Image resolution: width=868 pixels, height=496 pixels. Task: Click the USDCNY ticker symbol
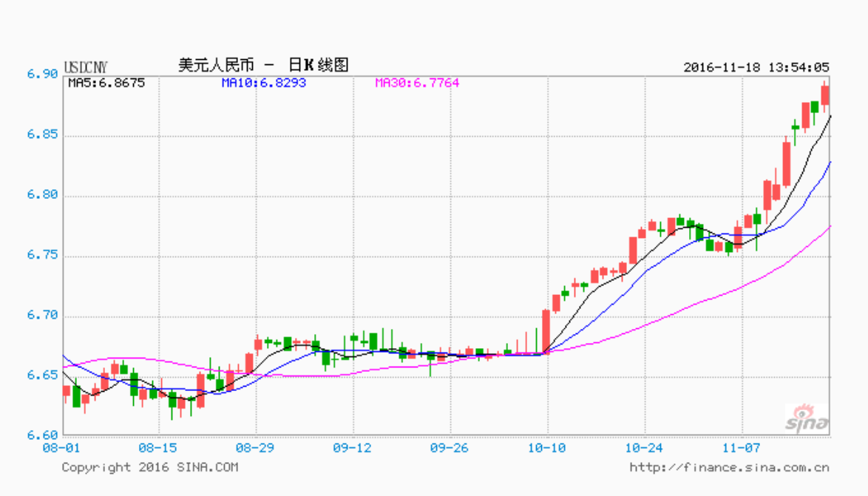(86, 67)
